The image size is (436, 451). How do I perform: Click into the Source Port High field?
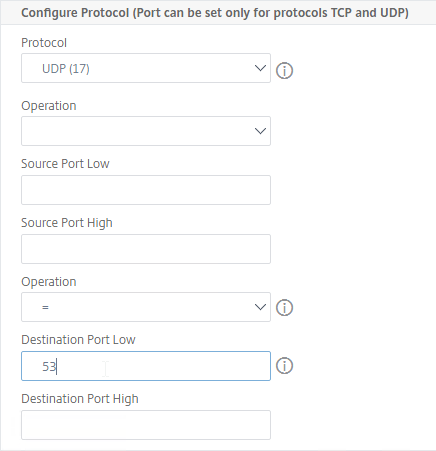pyautogui.click(x=146, y=249)
